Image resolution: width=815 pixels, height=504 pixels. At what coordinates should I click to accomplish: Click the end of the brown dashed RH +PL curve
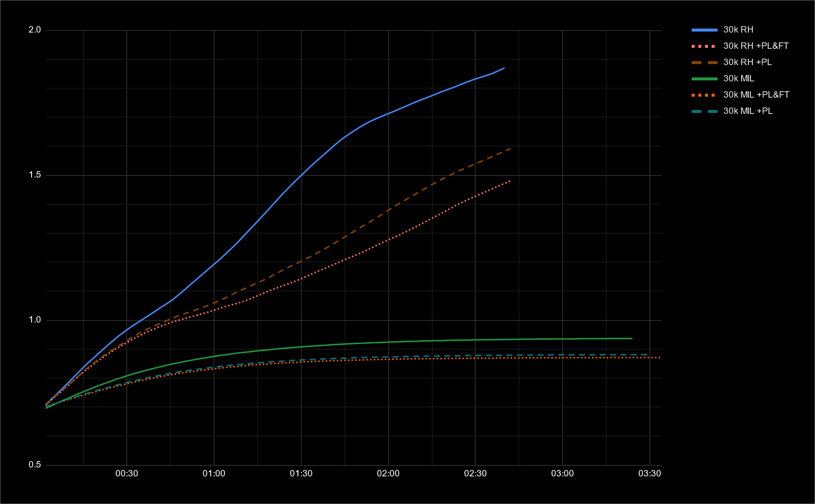(x=510, y=148)
